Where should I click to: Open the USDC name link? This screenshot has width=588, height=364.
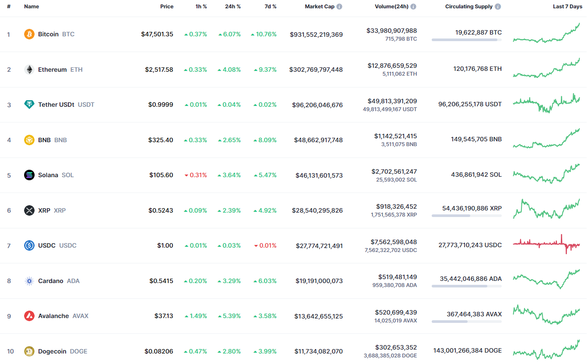click(x=47, y=245)
